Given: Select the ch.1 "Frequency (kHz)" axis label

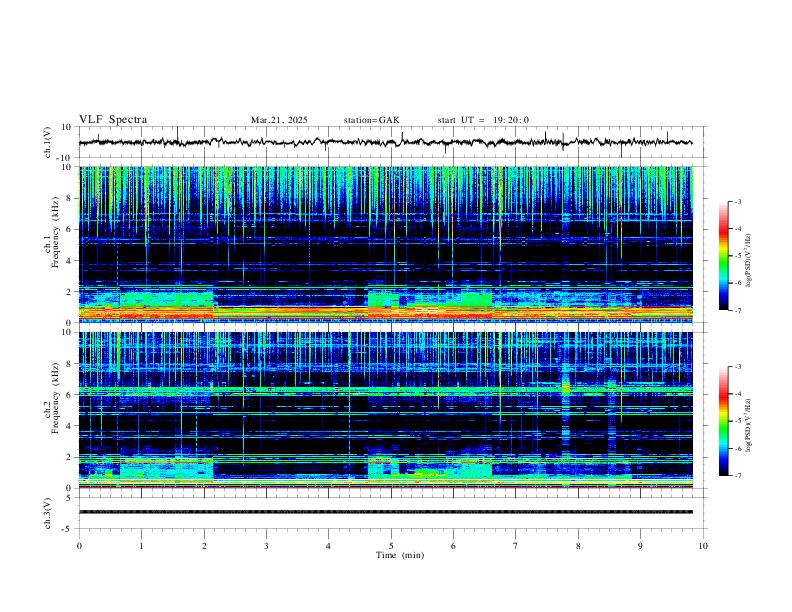Looking at the screenshot, I should coord(55,231).
